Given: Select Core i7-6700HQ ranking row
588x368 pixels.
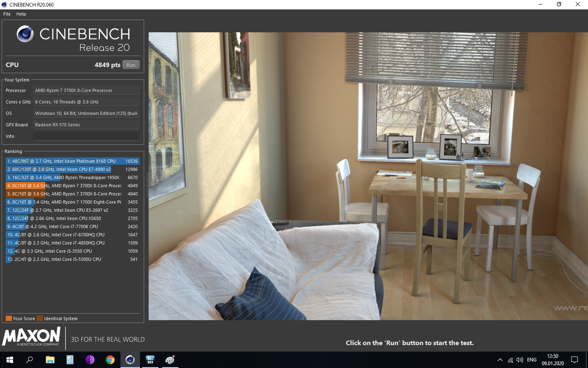Looking at the screenshot, I should tap(73, 235).
